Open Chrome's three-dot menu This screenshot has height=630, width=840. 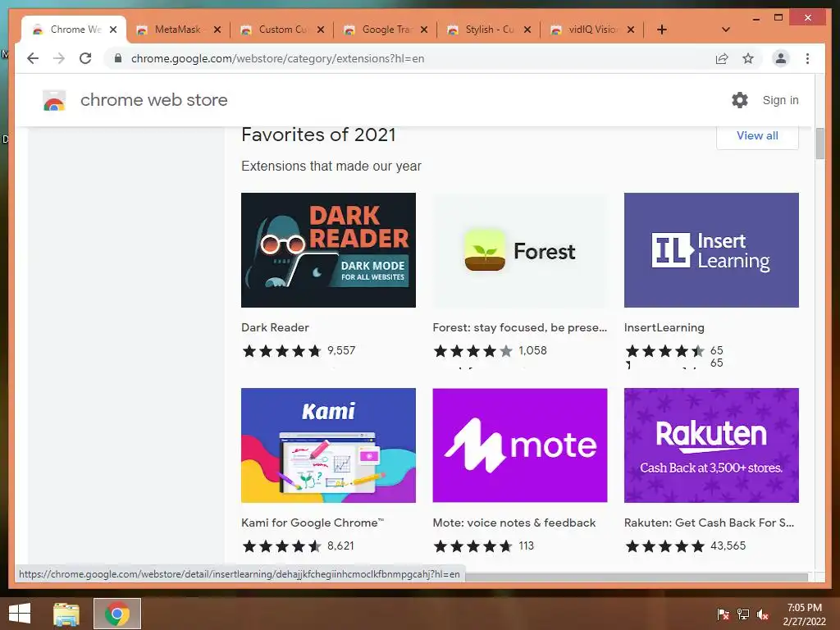point(807,58)
